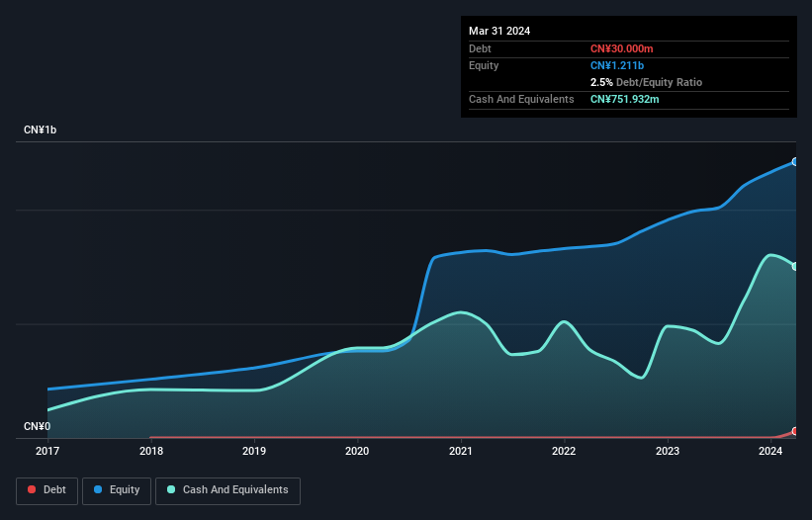This screenshot has width=812, height=520.
Task: Click the 2021 axis label
Action: [x=461, y=451]
